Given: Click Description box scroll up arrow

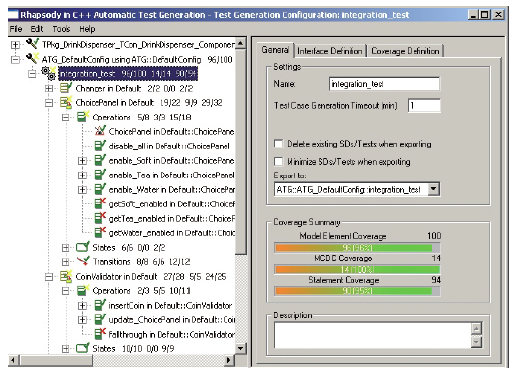Looking at the screenshot, I should coord(477,329).
